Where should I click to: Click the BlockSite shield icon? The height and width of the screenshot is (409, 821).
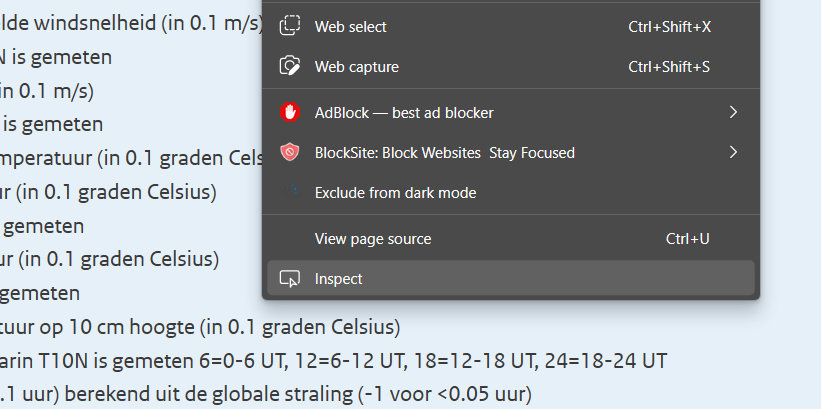coord(290,152)
